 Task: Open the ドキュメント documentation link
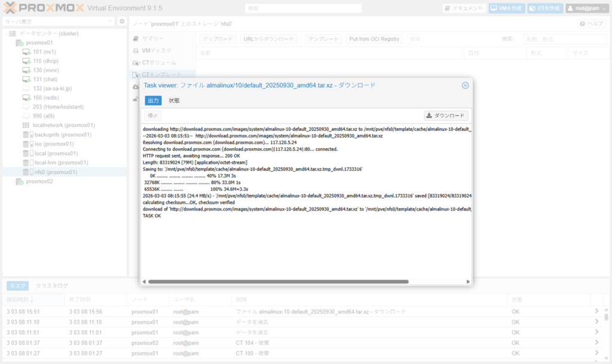tap(464, 8)
